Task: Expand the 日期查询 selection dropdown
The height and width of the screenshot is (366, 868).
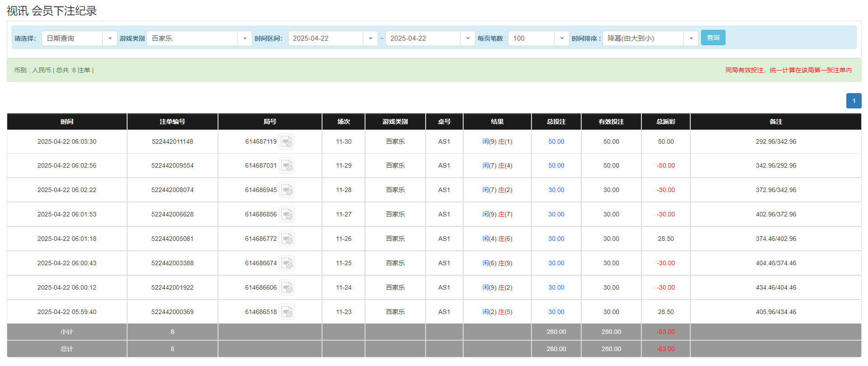Action: point(109,38)
